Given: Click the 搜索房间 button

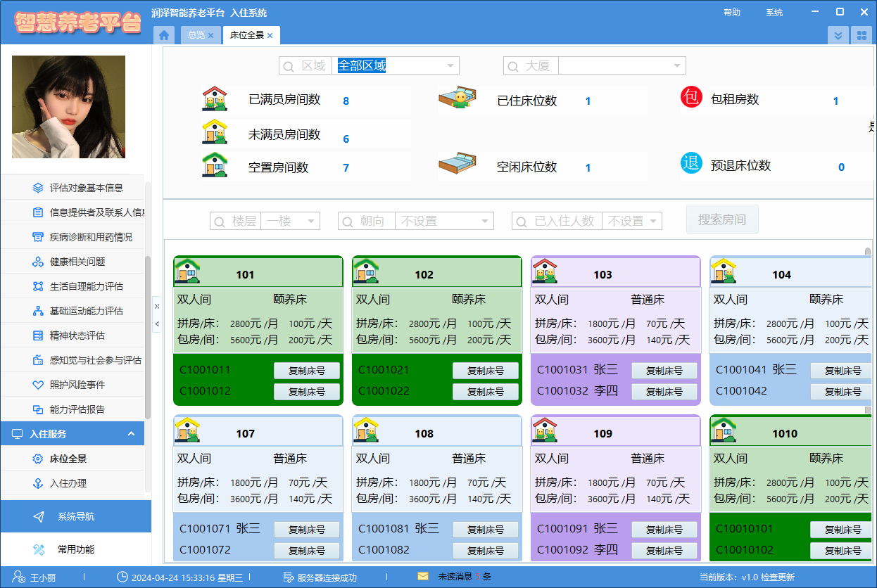Looking at the screenshot, I should [722, 220].
